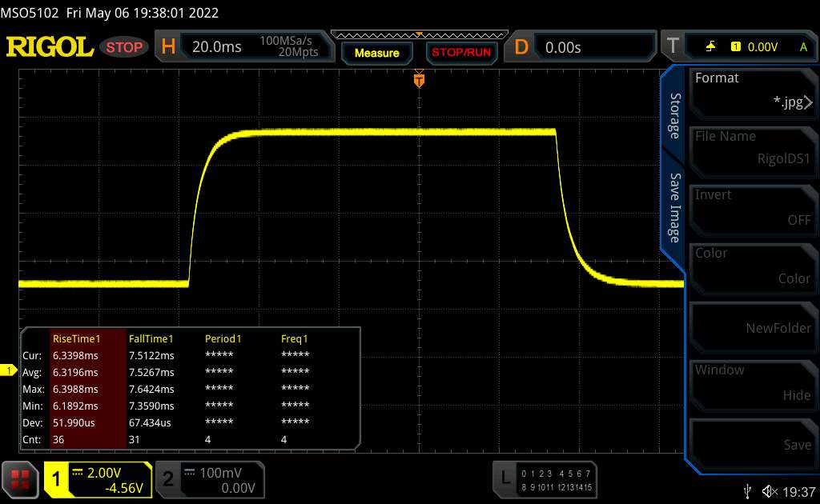
Task: Tap the clock showing 19:37
Action: tap(799, 491)
